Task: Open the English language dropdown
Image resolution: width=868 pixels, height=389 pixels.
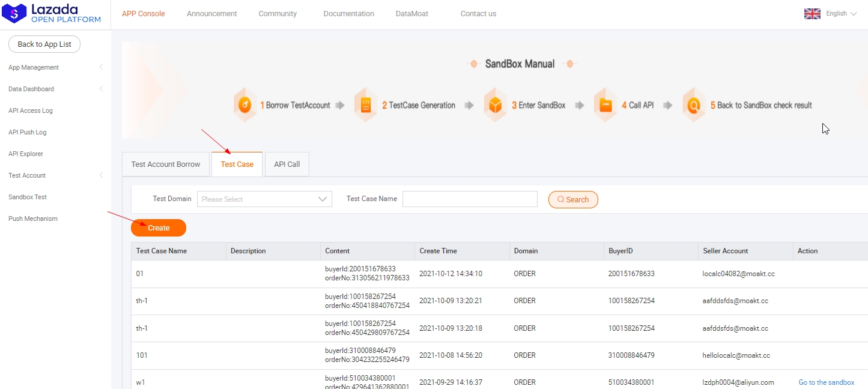Action: click(841, 14)
